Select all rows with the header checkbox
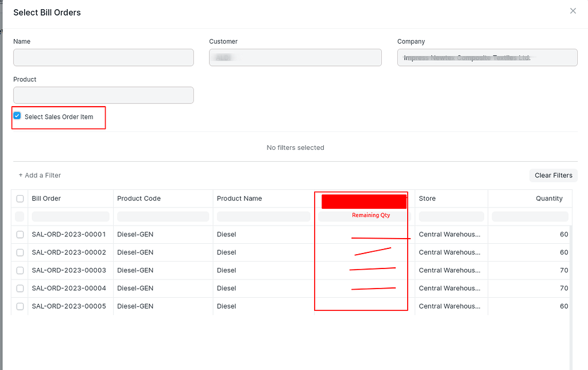 coord(20,198)
